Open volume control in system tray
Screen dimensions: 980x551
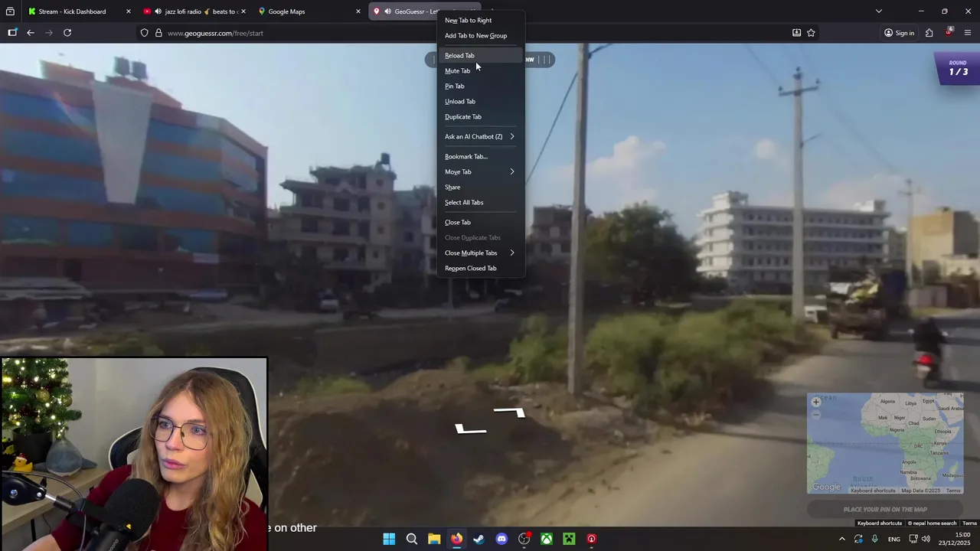[926, 539]
